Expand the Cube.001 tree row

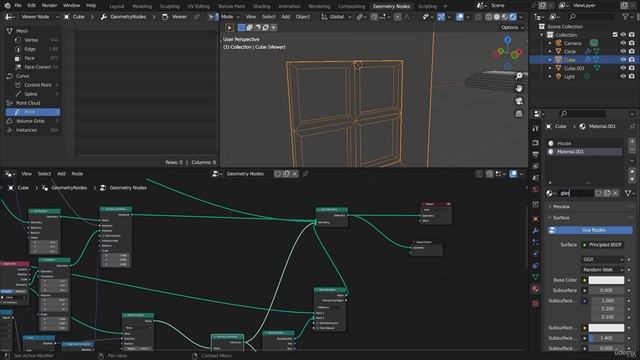coord(550,68)
